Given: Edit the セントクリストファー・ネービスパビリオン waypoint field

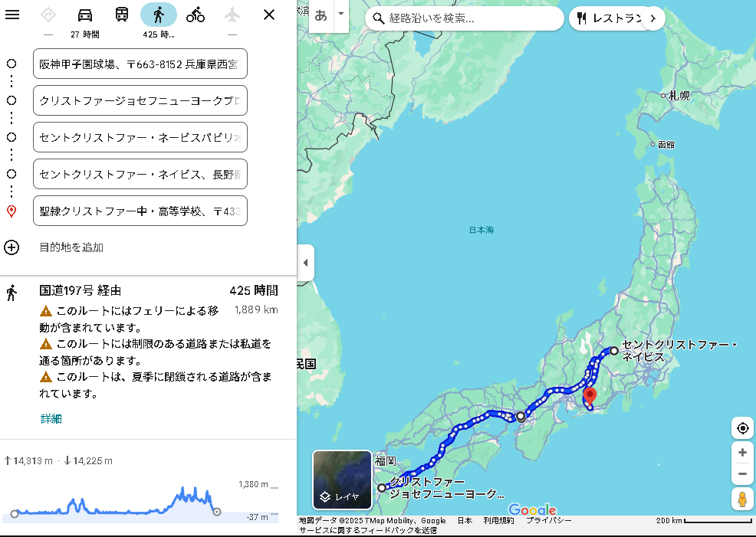Looking at the screenshot, I should pyautogui.click(x=140, y=137).
